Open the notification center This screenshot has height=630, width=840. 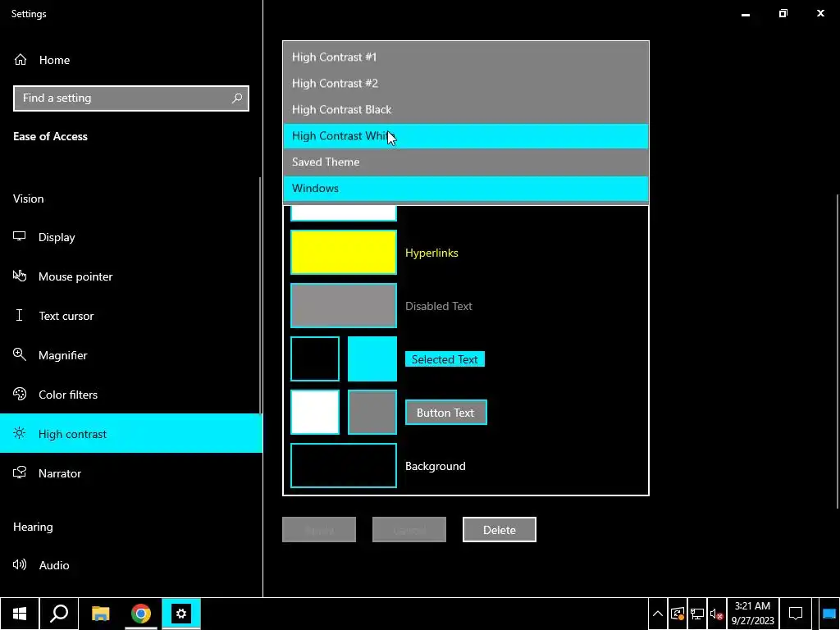tap(796, 614)
